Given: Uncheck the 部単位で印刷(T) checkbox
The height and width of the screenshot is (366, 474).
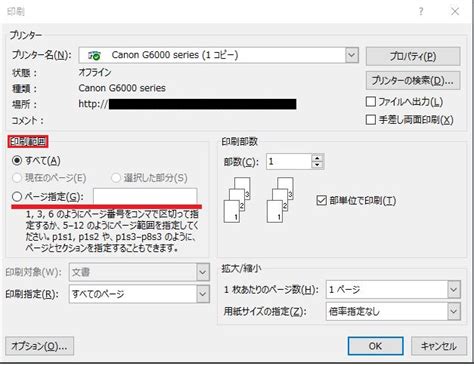Looking at the screenshot, I should coord(321,201).
